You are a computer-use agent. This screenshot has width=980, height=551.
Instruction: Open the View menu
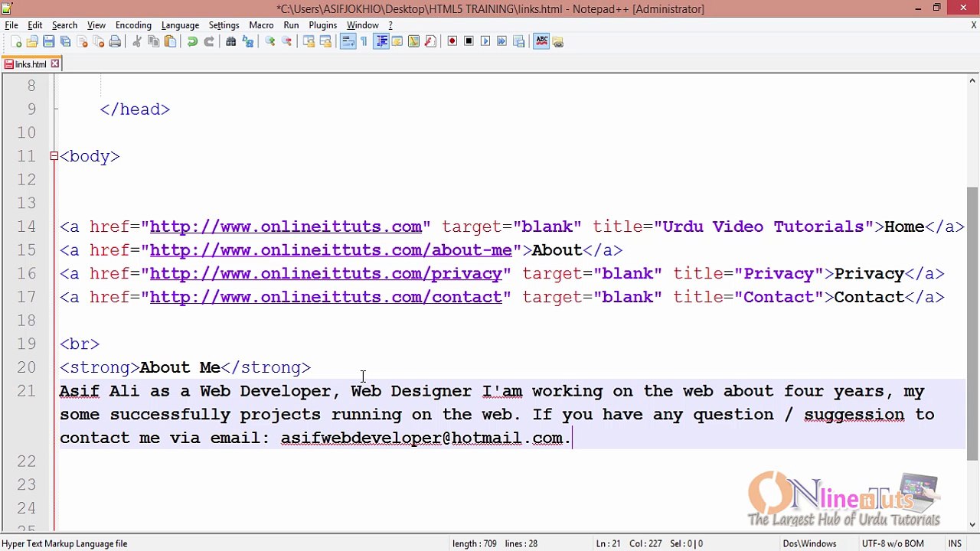click(96, 25)
